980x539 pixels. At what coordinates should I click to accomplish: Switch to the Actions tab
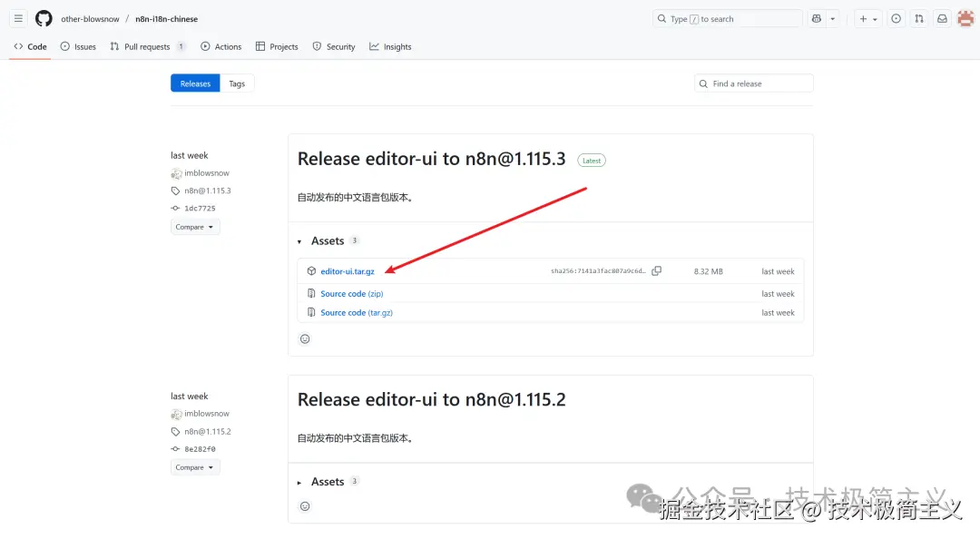(x=220, y=47)
